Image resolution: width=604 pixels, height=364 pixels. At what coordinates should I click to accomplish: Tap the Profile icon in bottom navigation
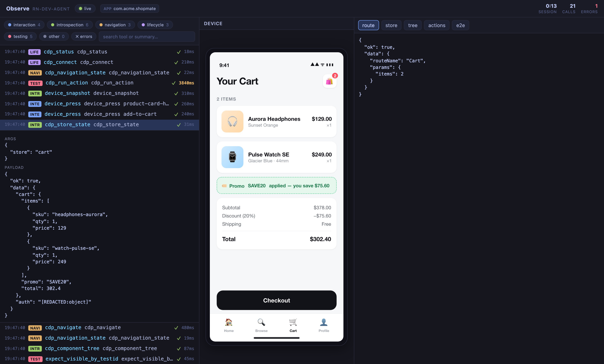[x=323, y=322]
